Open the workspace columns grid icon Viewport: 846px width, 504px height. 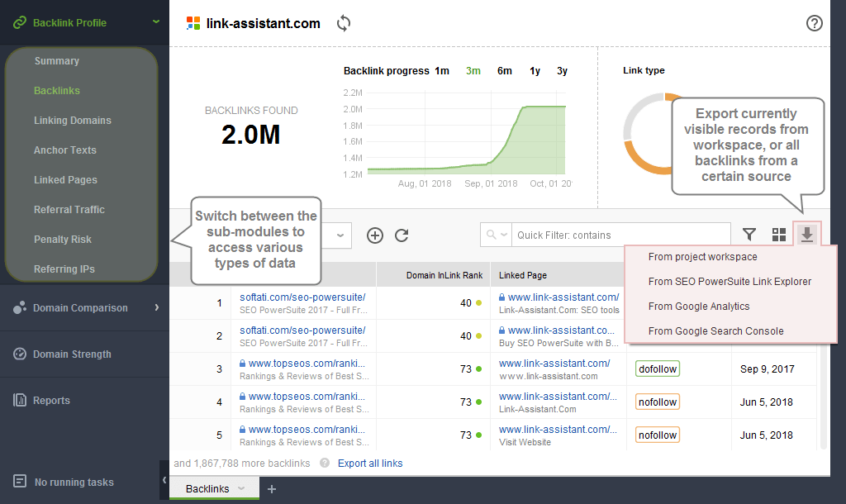pyautogui.click(x=778, y=234)
